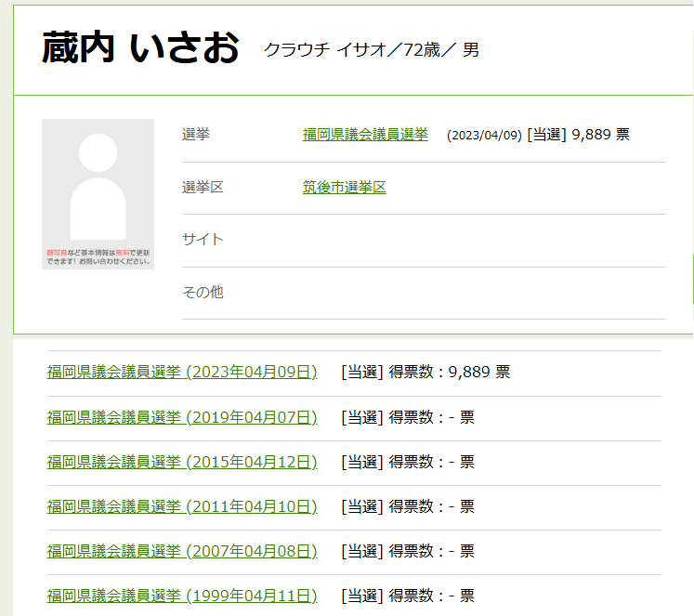
Task: Open 福岡県議会議員選挙 (1999年04月11日) history link
Action: [x=182, y=596]
